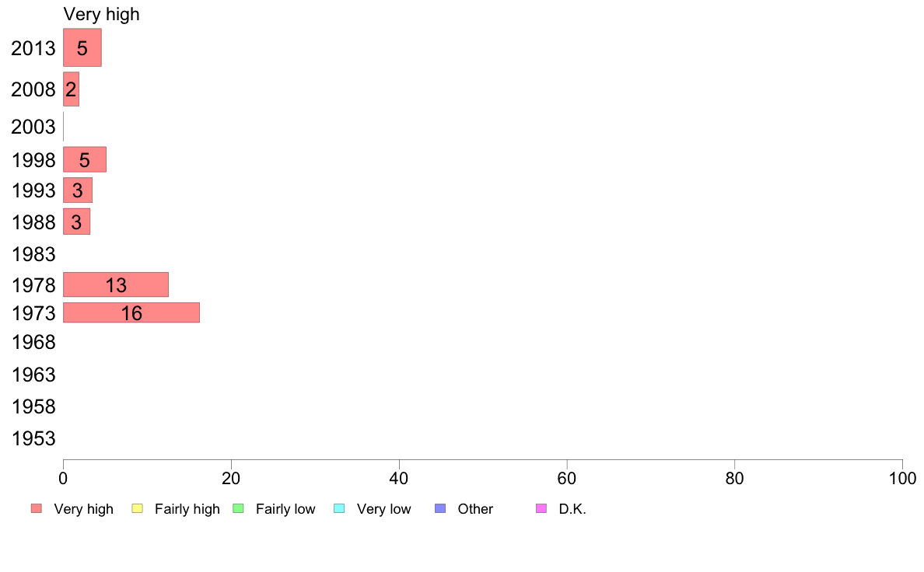The width and height of the screenshot is (924, 572).
Task: Click the Very low legend label
Action: pyautogui.click(x=383, y=509)
